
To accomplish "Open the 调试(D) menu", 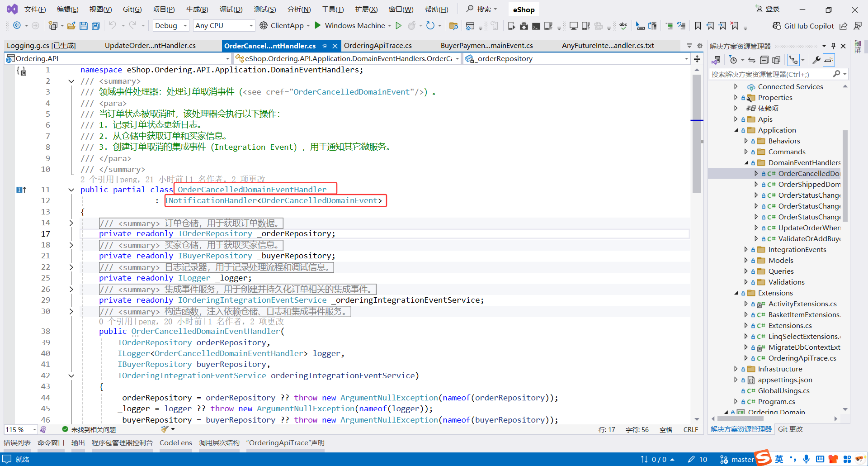I will coord(231,9).
